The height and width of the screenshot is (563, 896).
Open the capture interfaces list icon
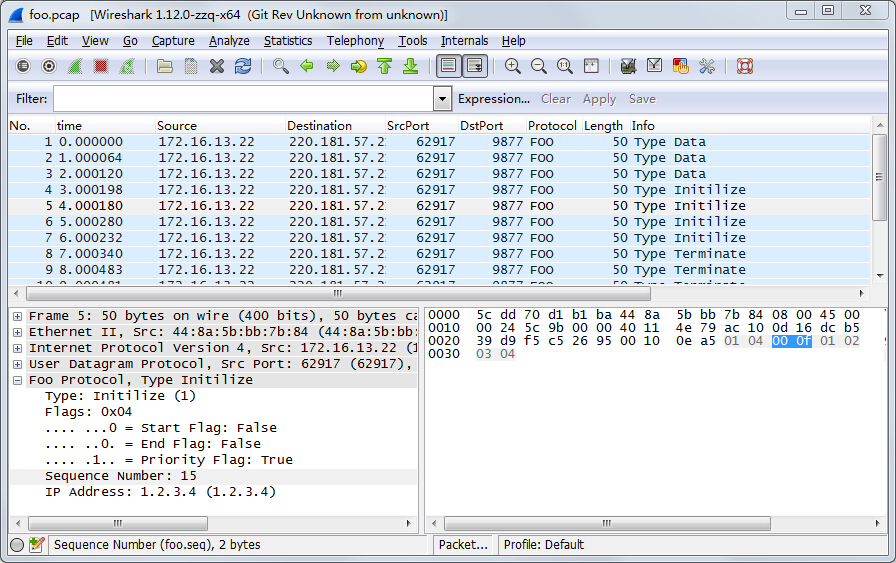23,66
